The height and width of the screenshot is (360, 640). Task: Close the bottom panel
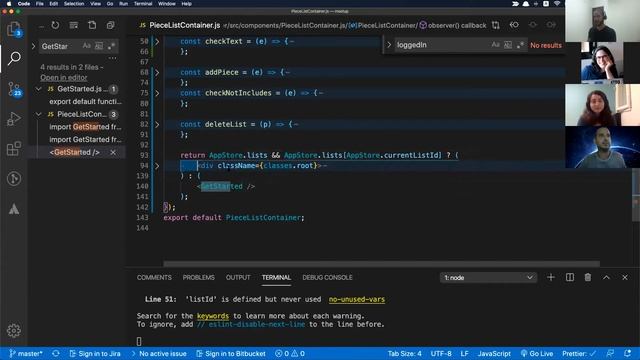pyautogui.click(x=625, y=278)
